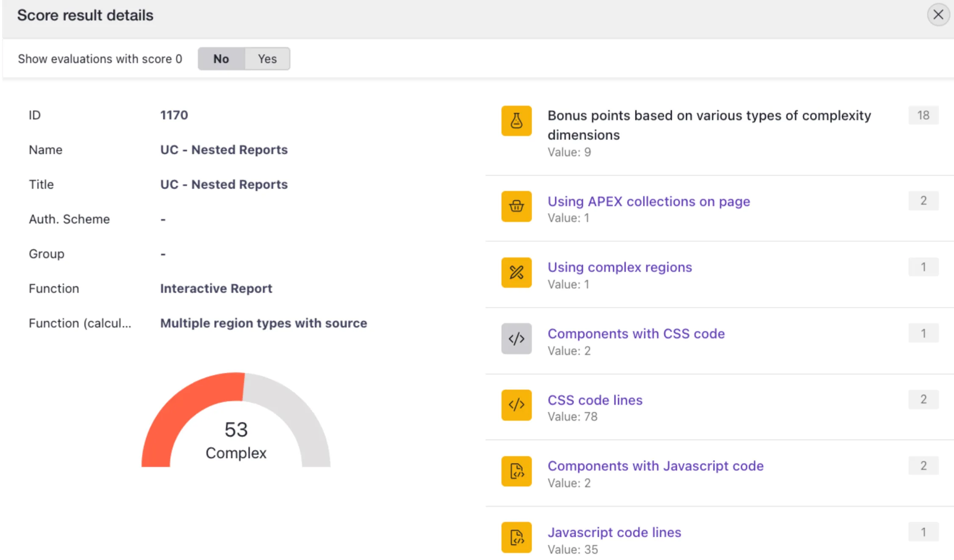The image size is (954, 560).
Task: Click the file icon for Javascript components
Action: coord(516,471)
